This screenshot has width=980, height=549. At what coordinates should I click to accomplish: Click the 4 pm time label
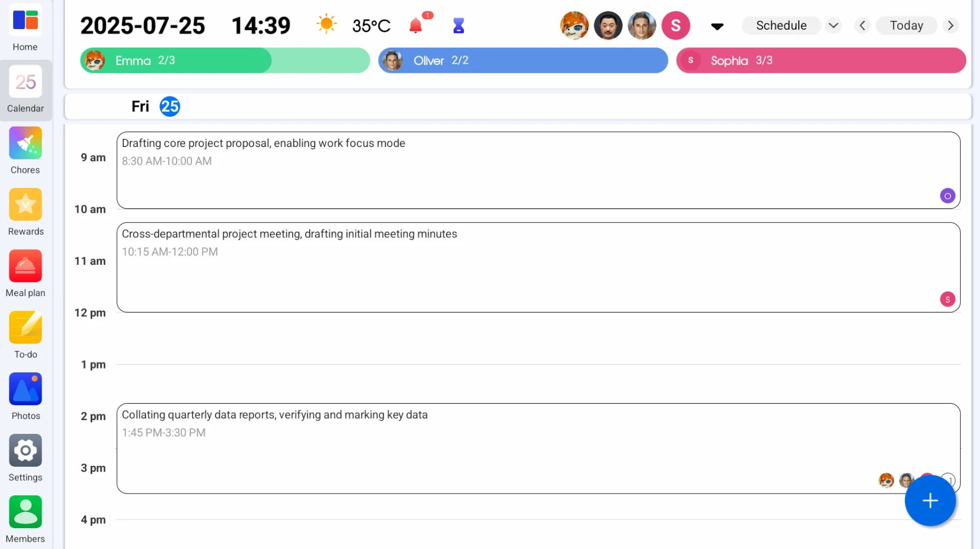coord(93,520)
